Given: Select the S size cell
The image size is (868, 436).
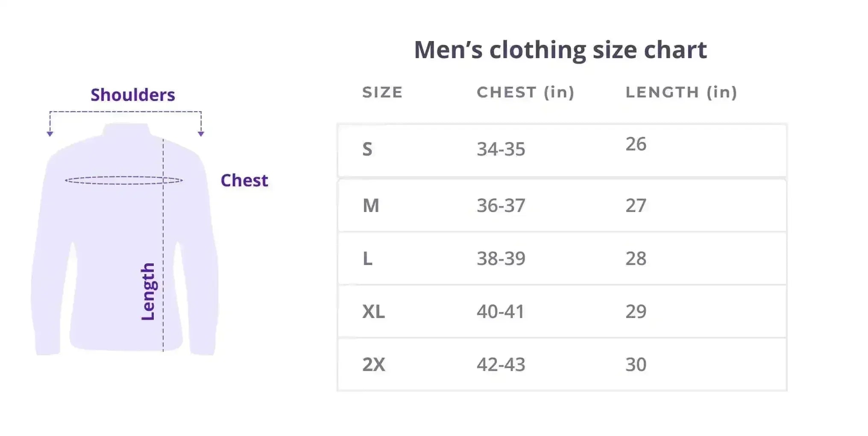Looking at the screenshot, I should click(x=367, y=149).
